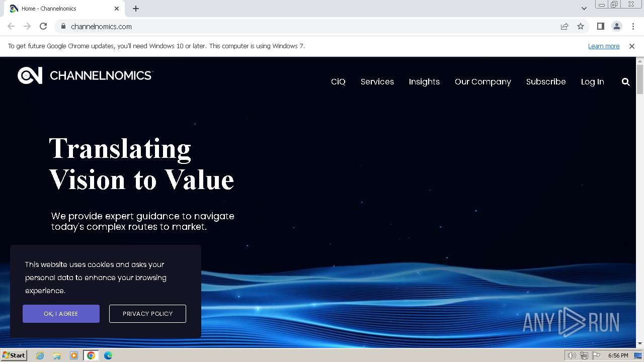Viewport: 644px width, 362px height.
Task: Click the 6:56 PM system clock
Action: tap(618, 355)
